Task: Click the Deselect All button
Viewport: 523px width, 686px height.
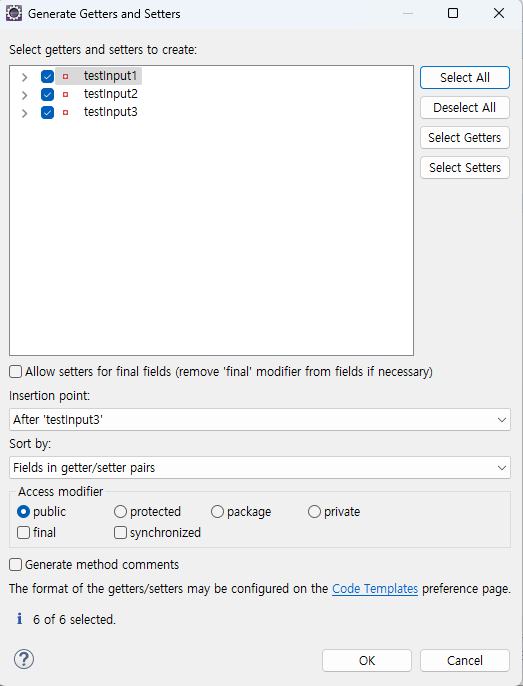Action: click(x=465, y=108)
